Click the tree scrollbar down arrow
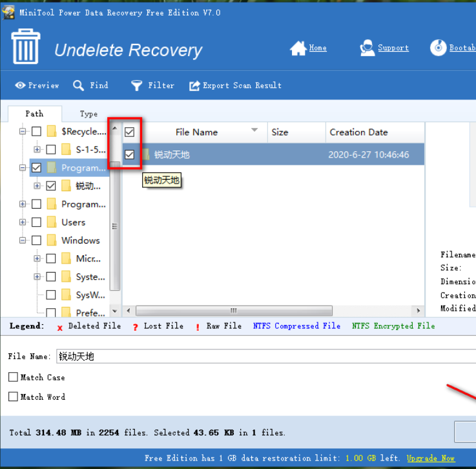Image resolution: width=476 pixels, height=469 pixels. (x=115, y=311)
